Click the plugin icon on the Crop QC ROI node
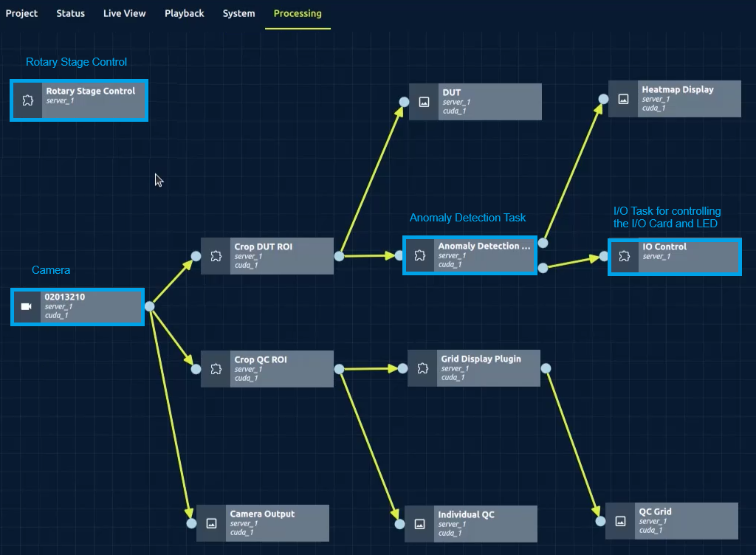 [216, 368]
